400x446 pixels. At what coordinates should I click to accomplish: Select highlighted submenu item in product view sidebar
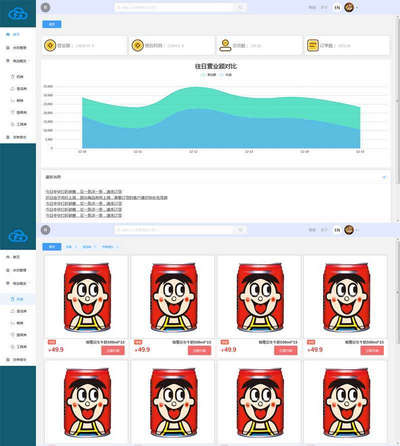17,299
